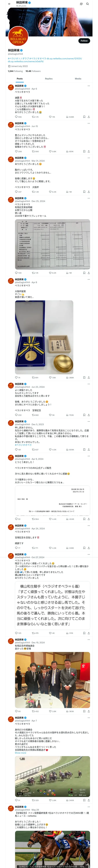Viewport: 98px width, 868px height.
Task: Go back using the top arrow
Action: click(x=9, y=4)
